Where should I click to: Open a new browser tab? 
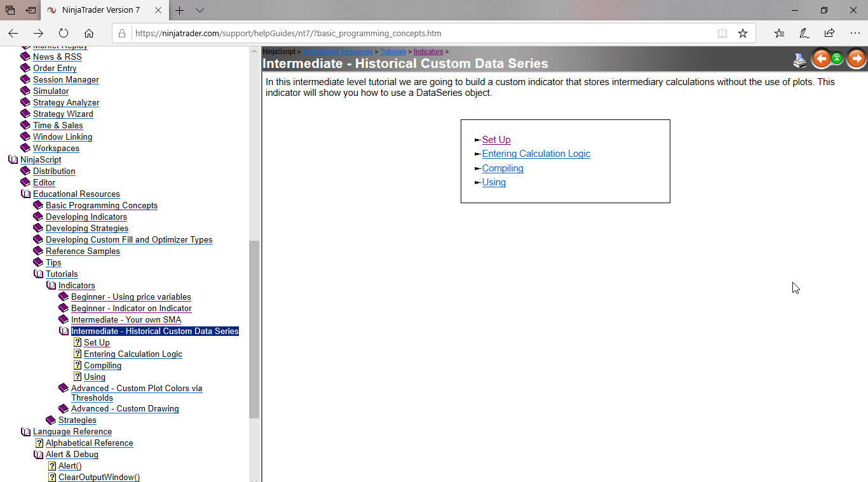pyautogui.click(x=180, y=10)
